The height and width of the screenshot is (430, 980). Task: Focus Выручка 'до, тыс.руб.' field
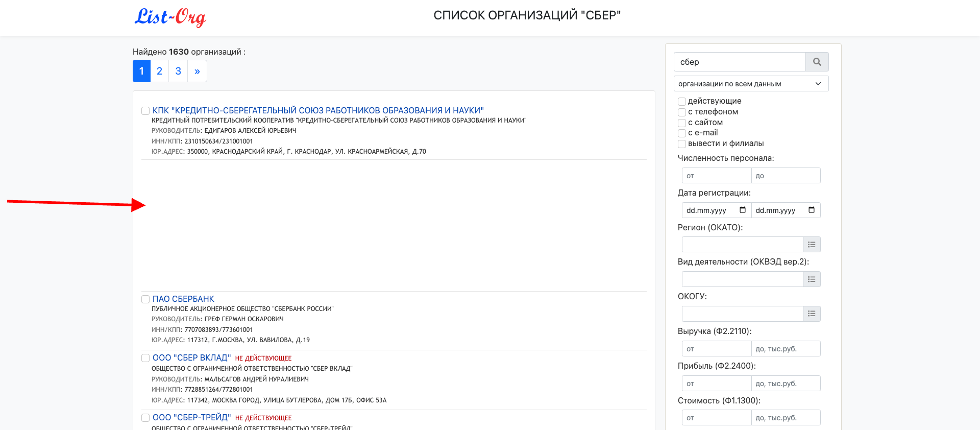pyautogui.click(x=786, y=349)
